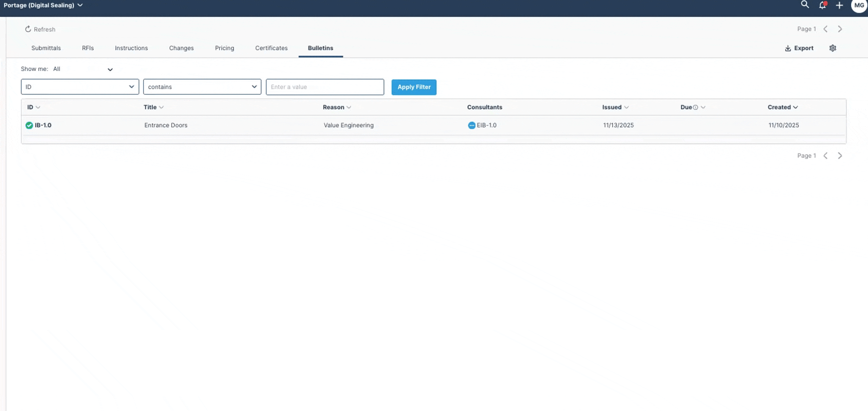
Task: Go to previous page using top arrow
Action: pyautogui.click(x=825, y=29)
